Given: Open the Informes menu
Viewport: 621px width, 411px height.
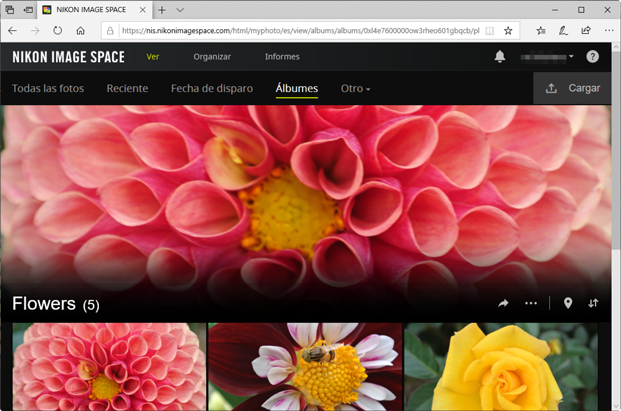Looking at the screenshot, I should (x=282, y=57).
